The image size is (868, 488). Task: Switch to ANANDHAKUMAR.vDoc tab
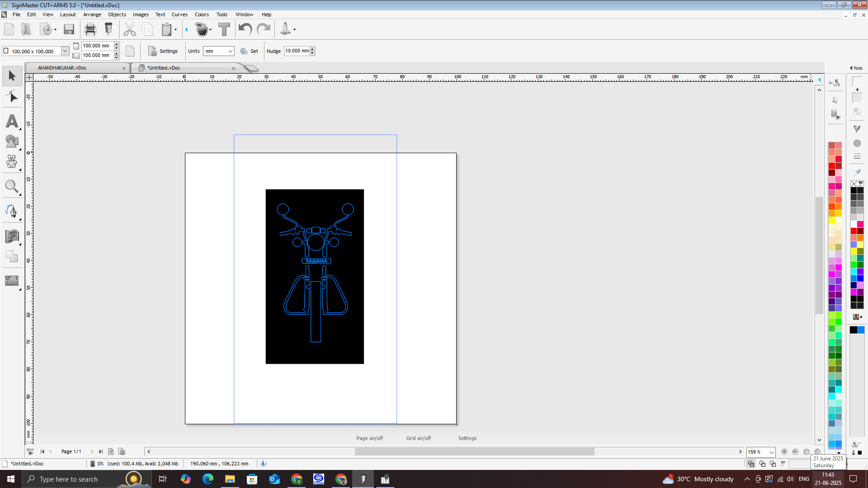62,68
